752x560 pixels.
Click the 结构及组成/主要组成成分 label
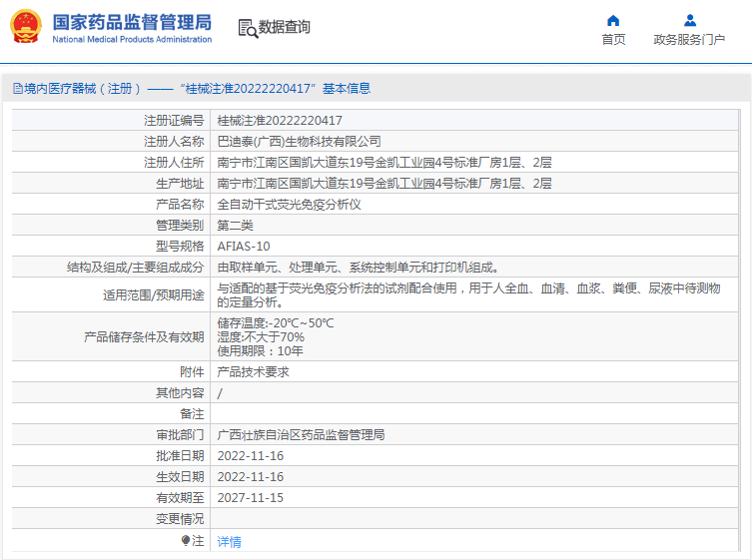tap(136, 268)
